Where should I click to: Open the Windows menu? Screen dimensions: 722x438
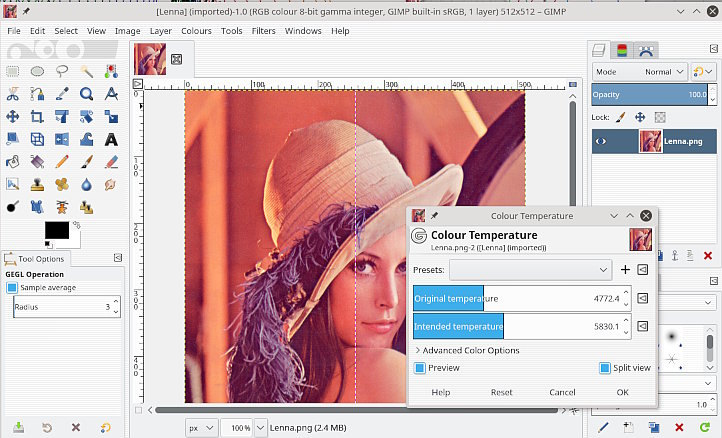click(x=303, y=31)
